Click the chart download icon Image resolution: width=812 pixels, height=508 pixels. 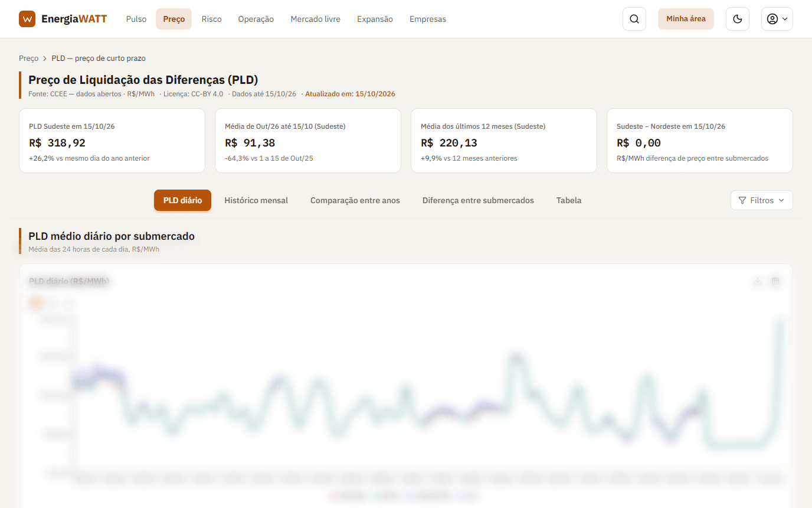(x=758, y=281)
